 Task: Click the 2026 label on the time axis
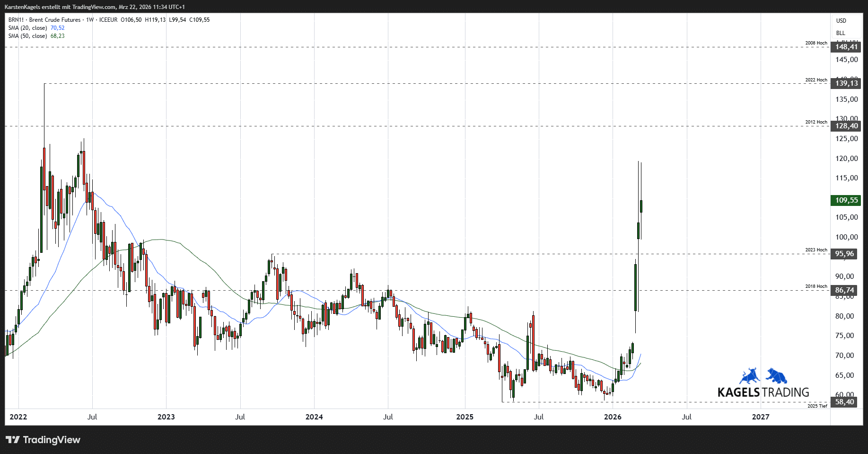click(612, 417)
